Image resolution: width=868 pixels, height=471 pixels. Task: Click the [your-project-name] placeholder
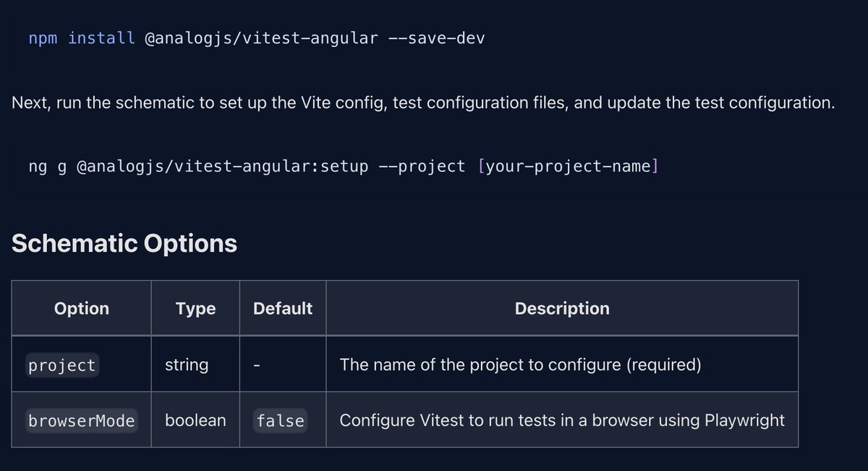(568, 166)
